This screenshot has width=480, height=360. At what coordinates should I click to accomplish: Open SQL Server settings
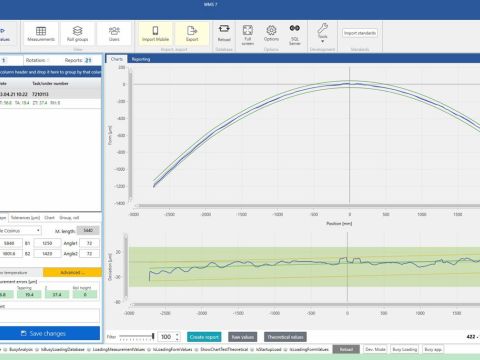pos(295,34)
